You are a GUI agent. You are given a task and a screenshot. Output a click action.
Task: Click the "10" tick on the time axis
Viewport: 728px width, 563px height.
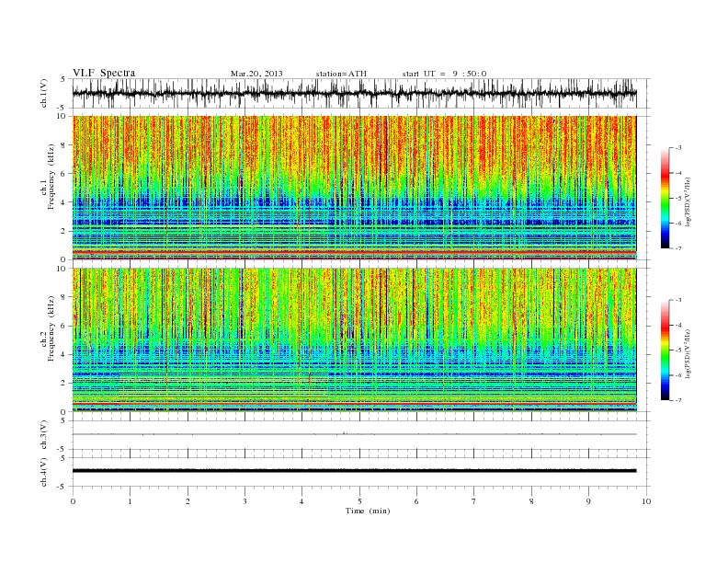[x=646, y=501]
